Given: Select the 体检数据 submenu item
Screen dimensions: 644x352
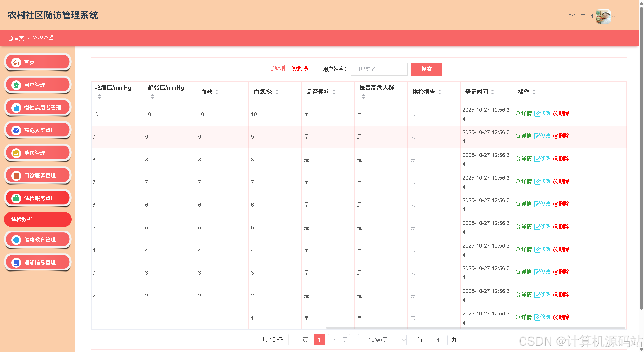Looking at the screenshot, I should (38, 219).
